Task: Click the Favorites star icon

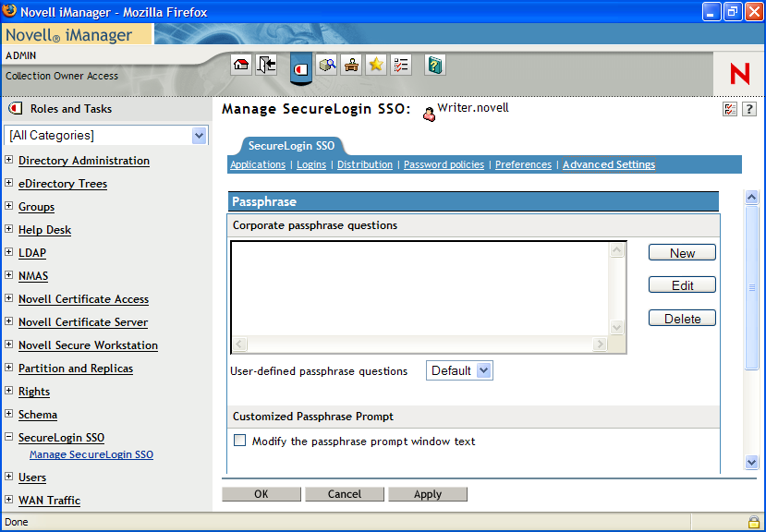Action: coord(376,65)
